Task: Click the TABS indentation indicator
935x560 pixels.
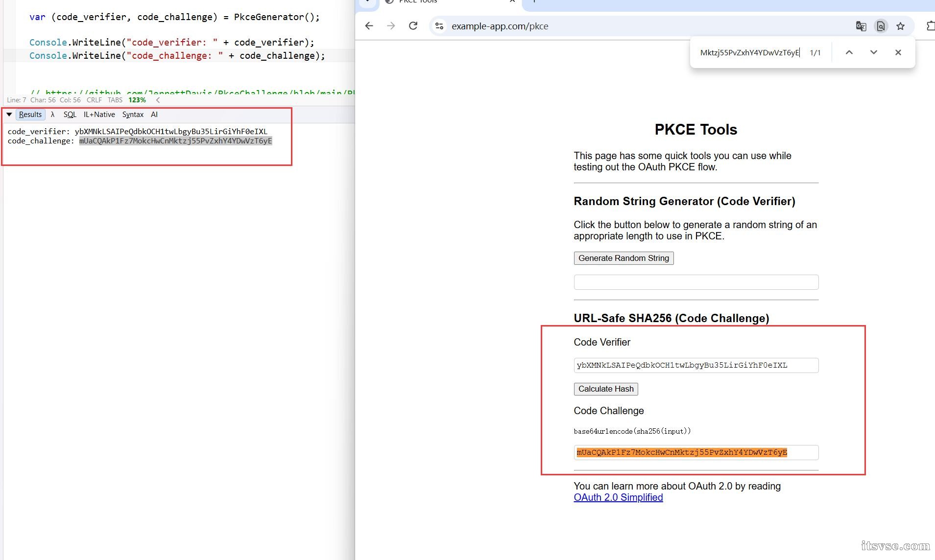Action: pos(115,100)
